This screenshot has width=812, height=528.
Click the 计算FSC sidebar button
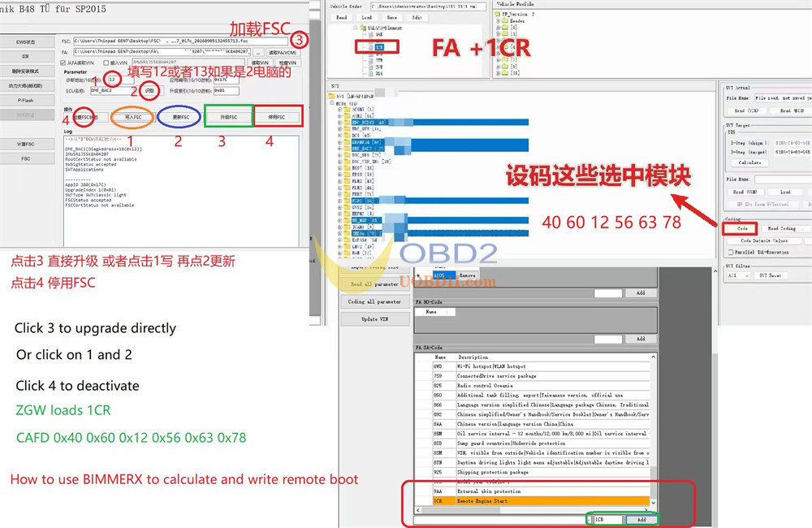pos(26,144)
